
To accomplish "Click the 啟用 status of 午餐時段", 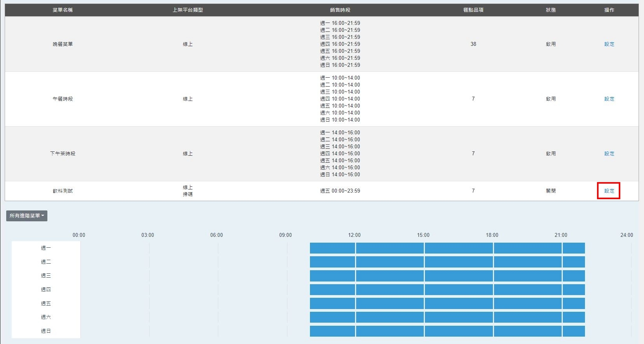I will click(550, 99).
